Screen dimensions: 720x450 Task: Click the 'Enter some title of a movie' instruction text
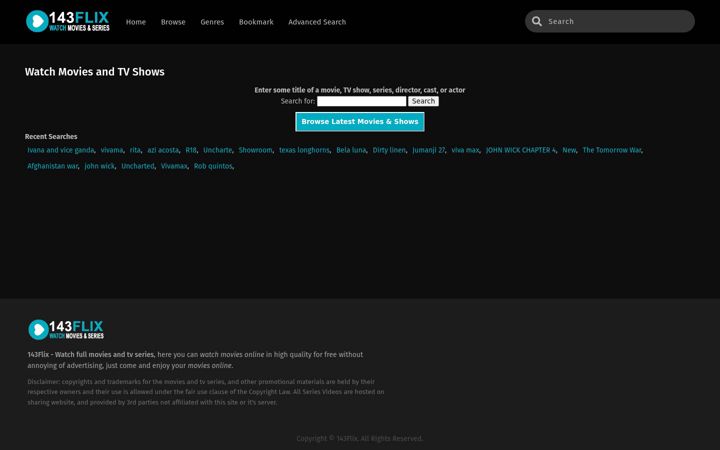click(360, 90)
